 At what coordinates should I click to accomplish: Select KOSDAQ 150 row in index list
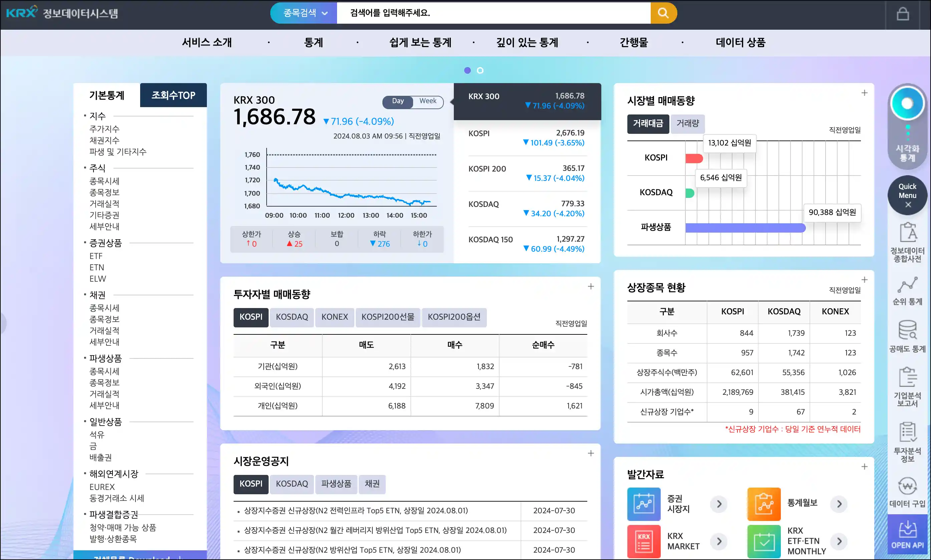527,244
